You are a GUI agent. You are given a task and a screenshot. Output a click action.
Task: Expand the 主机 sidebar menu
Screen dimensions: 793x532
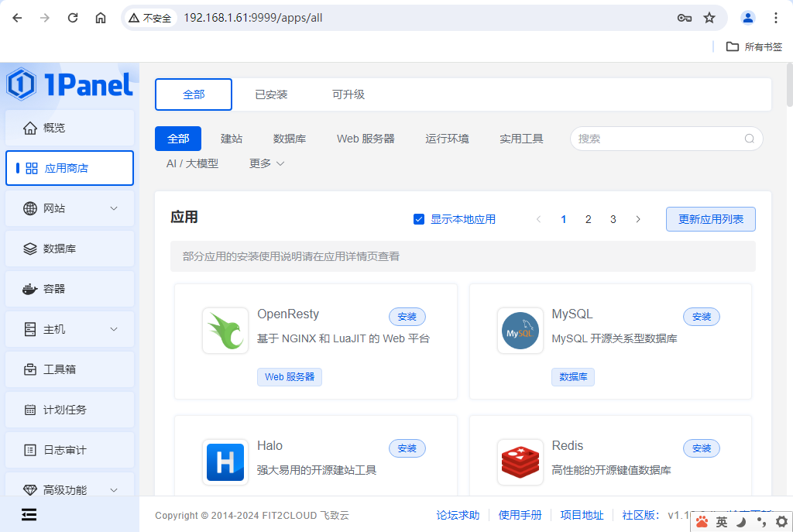click(x=69, y=329)
